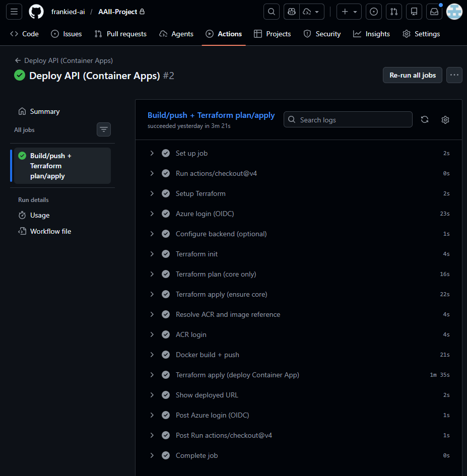467x476 pixels.
Task: Click inside the Search logs field
Action: [348, 119]
